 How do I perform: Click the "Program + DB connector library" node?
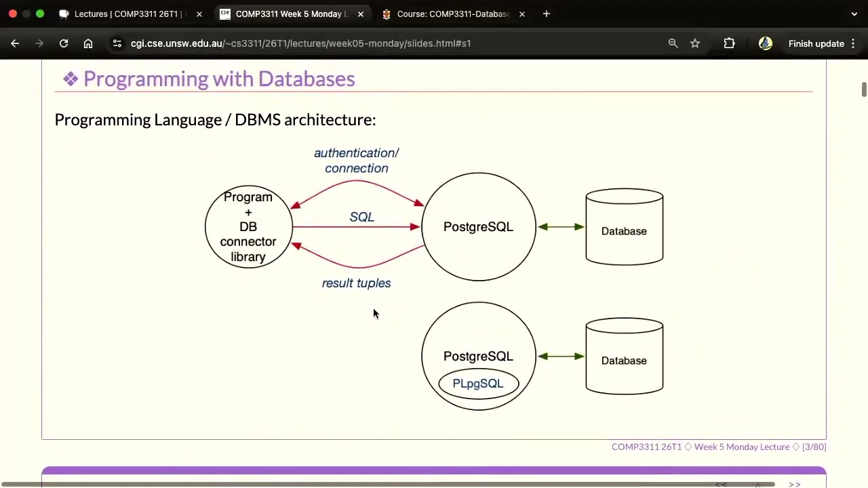pos(248,227)
